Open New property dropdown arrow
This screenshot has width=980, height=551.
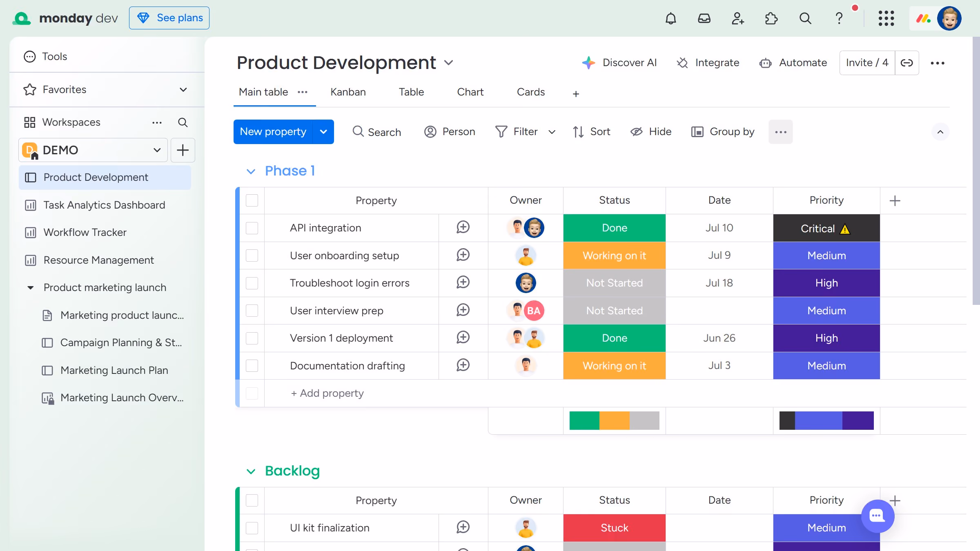323,132
